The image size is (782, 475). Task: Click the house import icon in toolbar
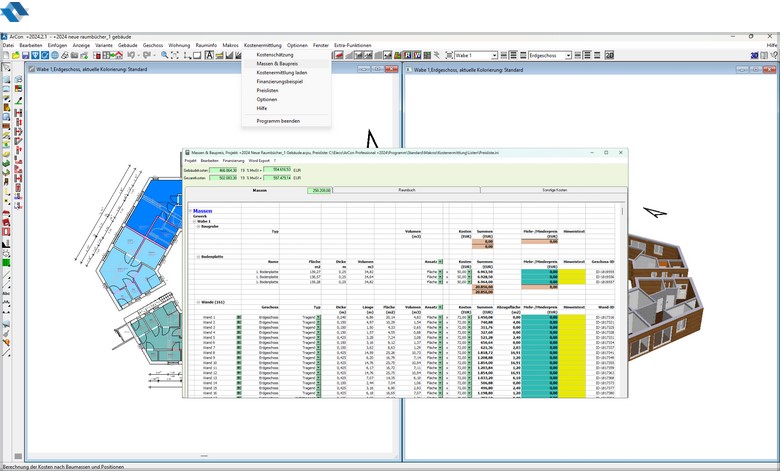click(x=119, y=55)
